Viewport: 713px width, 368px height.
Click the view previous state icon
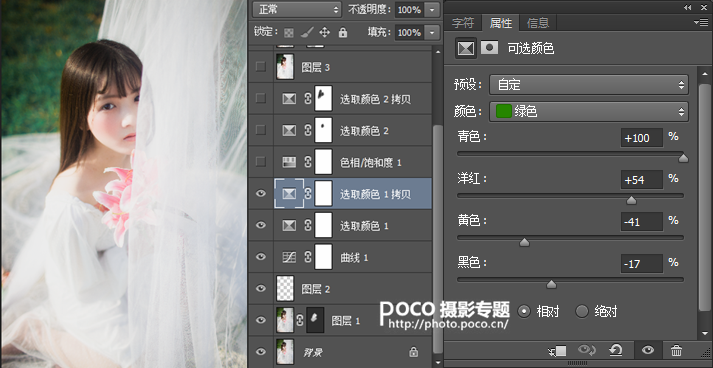pyautogui.click(x=587, y=350)
